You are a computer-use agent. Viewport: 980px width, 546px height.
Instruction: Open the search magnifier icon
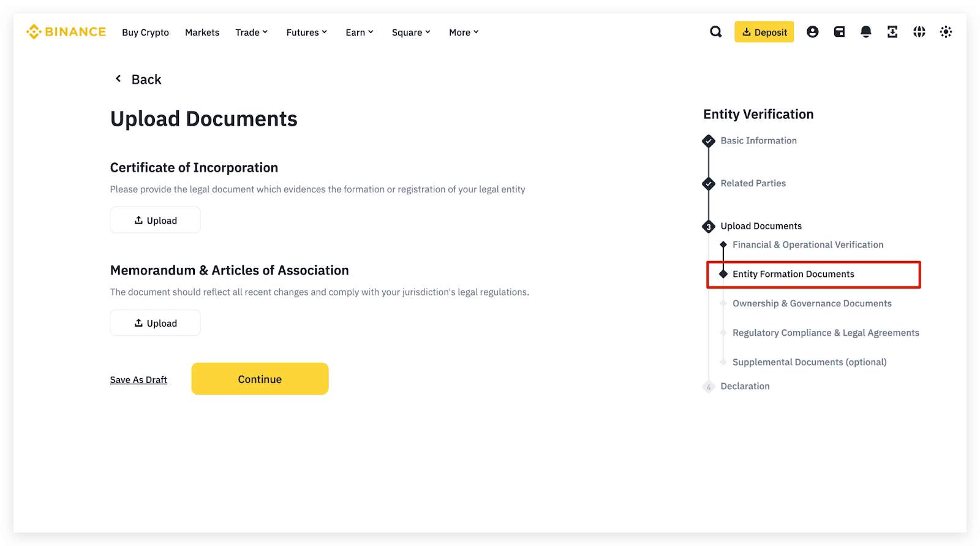pos(715,32)
